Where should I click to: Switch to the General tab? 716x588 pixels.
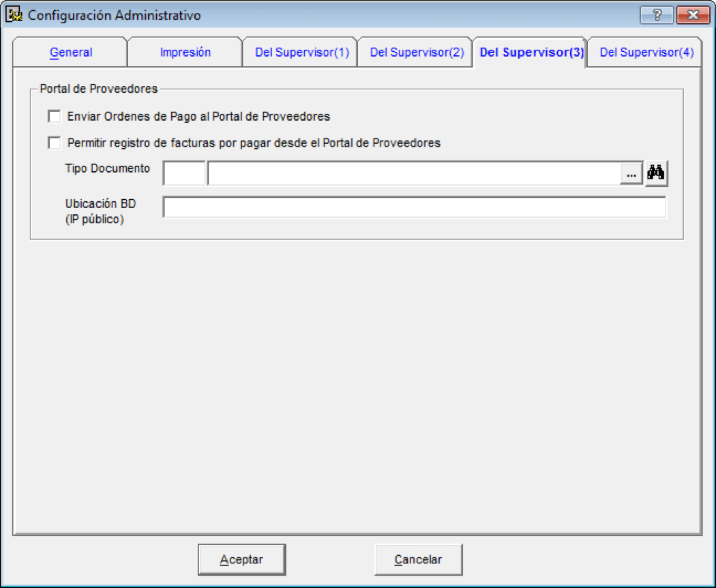[71, 53]
